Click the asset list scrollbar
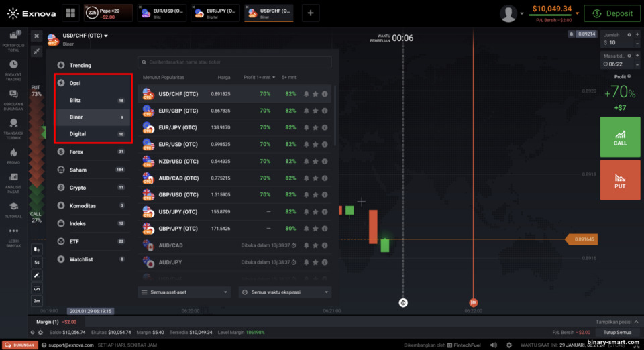This screenshot has width=644, height=350. (335, 116)
